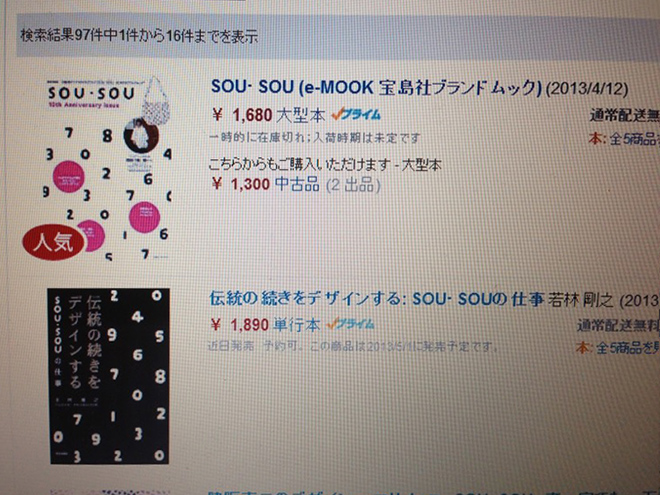Viewport: 660px width, 495px height.
Task: Click こちらからもご購入いただけます - 大型本 text
Action: (x=325, y=164)
